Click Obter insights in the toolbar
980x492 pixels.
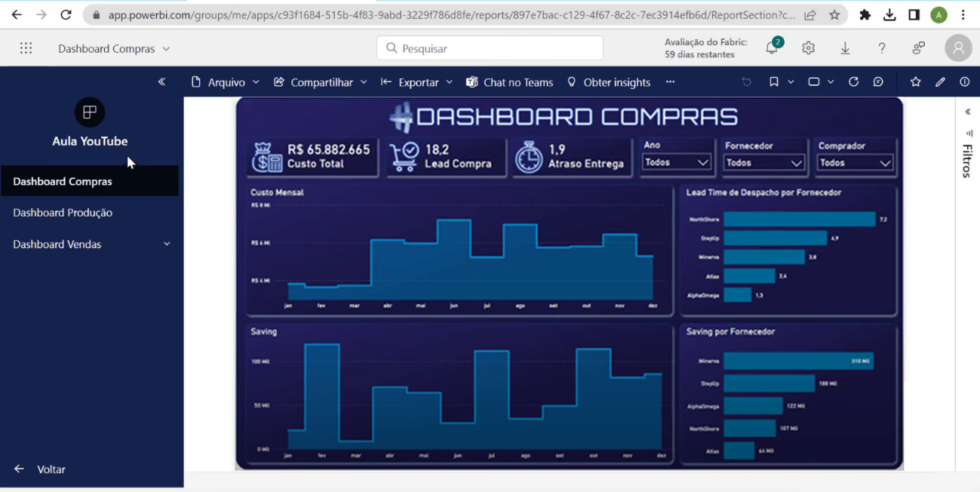609,81
